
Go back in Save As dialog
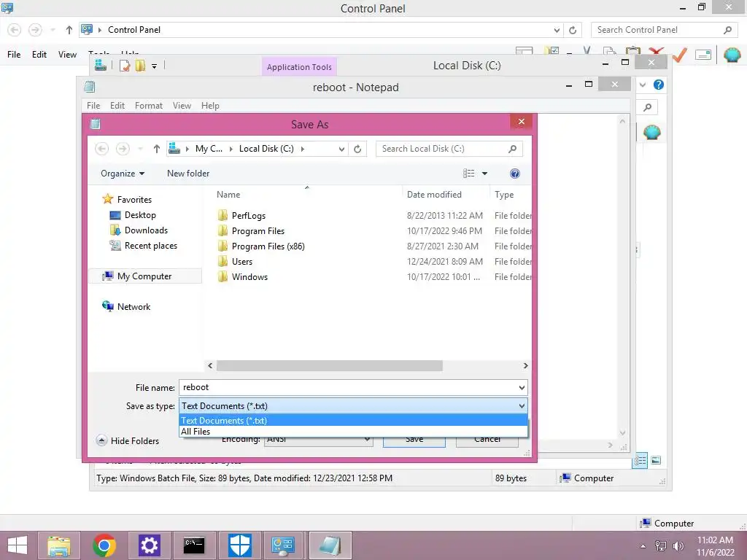[x=102, y=149]
